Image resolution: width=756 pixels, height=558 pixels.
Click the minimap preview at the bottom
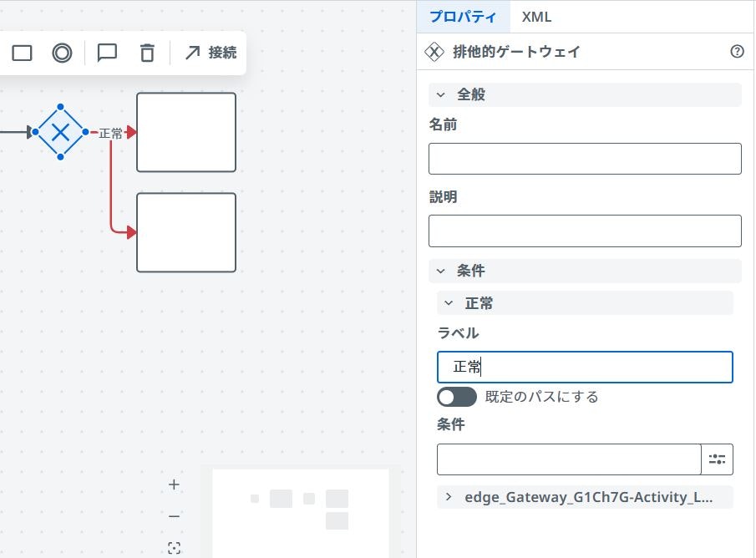tap(300, 512)
